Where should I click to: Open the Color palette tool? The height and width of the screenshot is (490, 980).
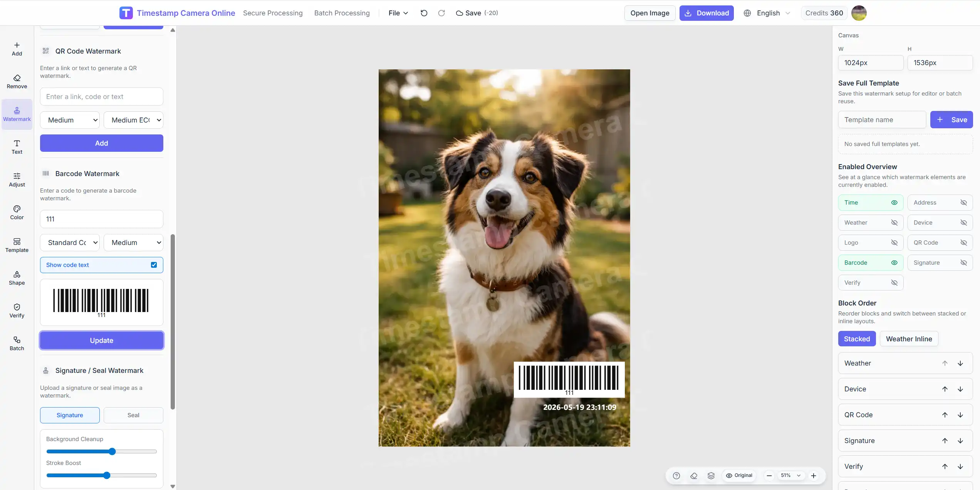tap(17, 213)
